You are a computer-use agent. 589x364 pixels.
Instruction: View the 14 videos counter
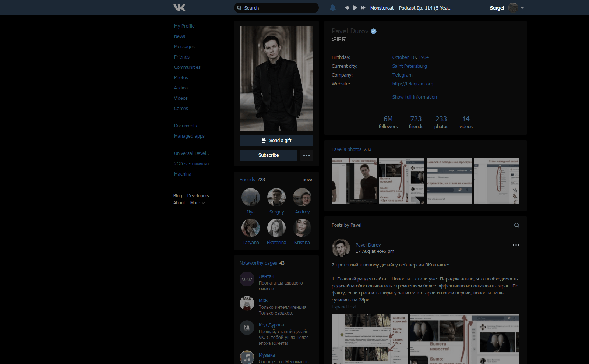click(x=466, y=122)
